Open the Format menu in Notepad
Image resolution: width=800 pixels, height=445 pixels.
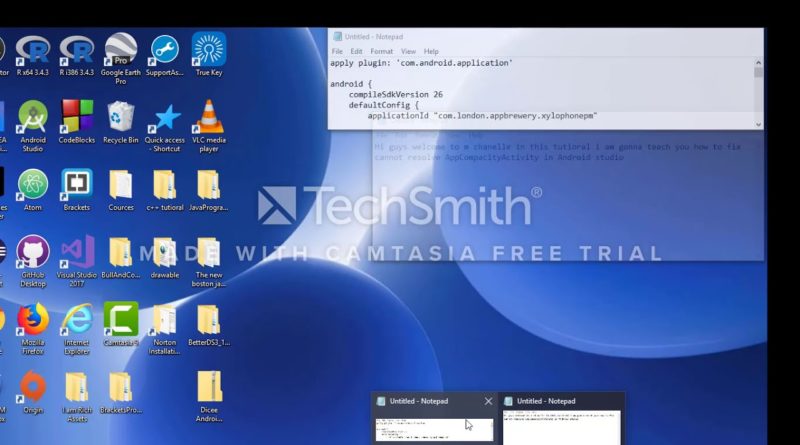pos(382,51)
